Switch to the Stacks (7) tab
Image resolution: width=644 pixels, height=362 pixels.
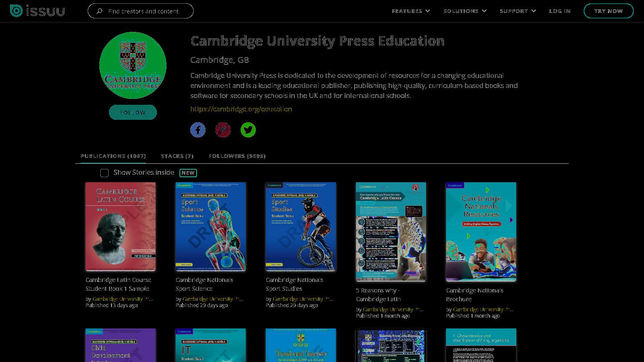[x=177, y=156]
